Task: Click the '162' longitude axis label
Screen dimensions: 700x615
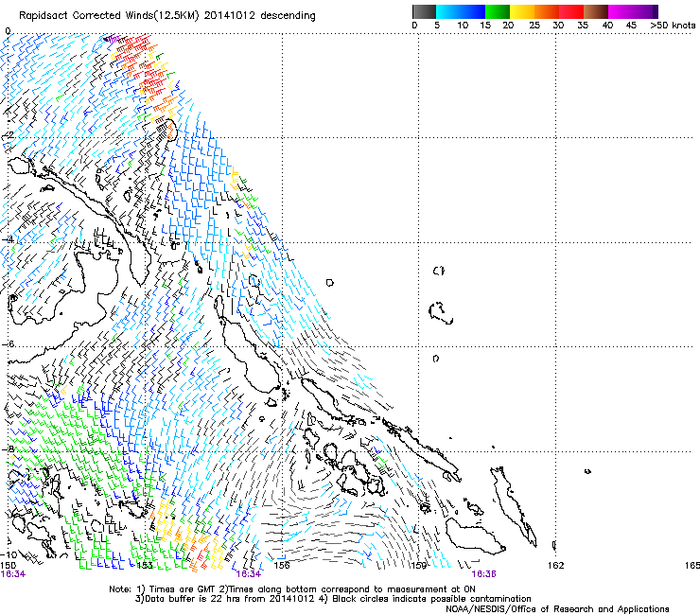Action: pyautogui.click(x=556, y=566)
